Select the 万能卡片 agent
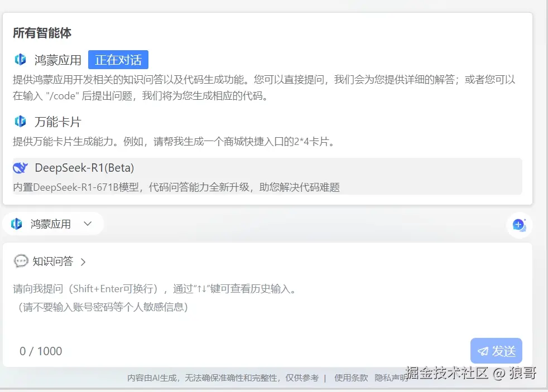 pyautogui.click(x=57, y=122)
